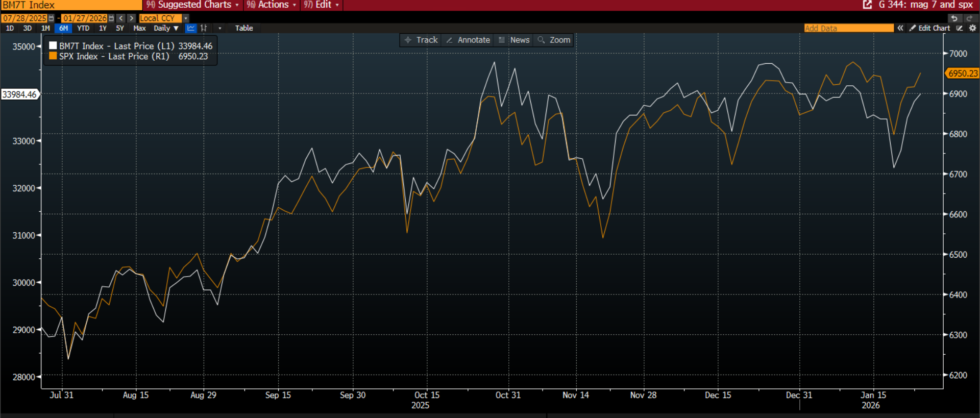Screen dimensions: 980x418
Task: Pop out chart to a new window
Action: tap(867, 5)
